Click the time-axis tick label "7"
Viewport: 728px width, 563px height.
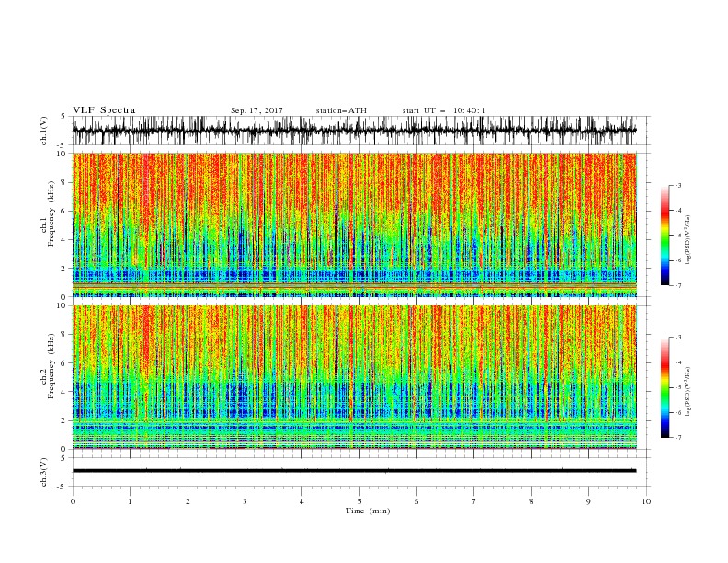(474, 501)
